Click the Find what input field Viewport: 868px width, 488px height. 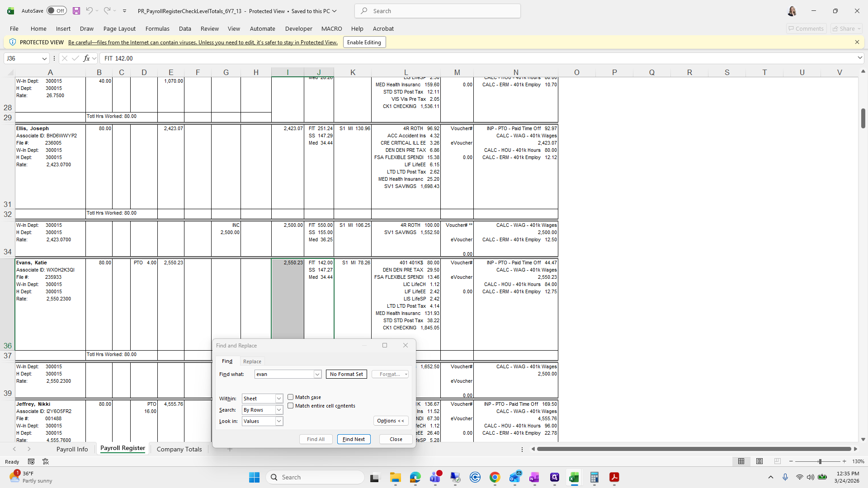(x=284, y=374)
